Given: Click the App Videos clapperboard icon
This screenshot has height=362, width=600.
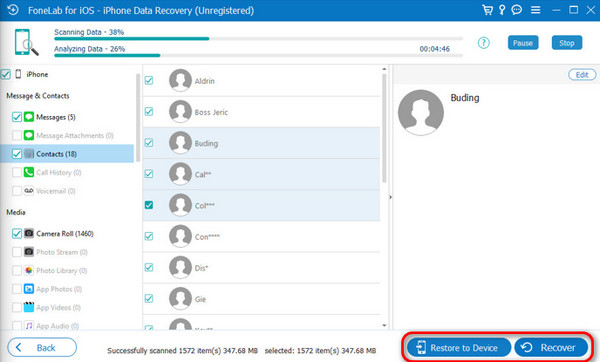Looking at the screenshot, I should click(29, 307).
